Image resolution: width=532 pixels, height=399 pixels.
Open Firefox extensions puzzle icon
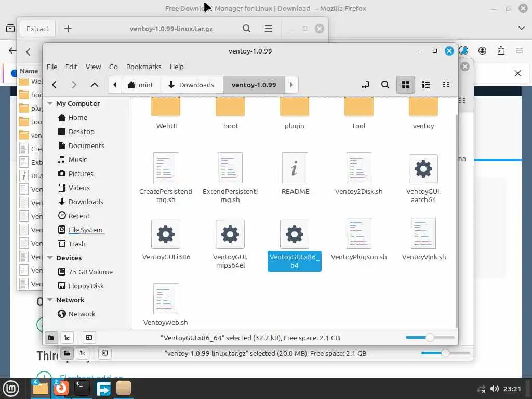[501, 51]
